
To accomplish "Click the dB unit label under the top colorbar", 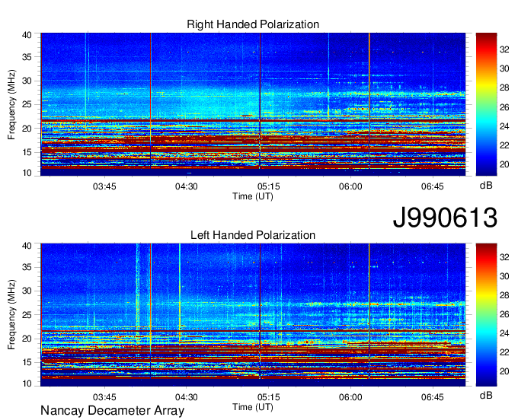I will pyautogui.click(x=486, y=186).
